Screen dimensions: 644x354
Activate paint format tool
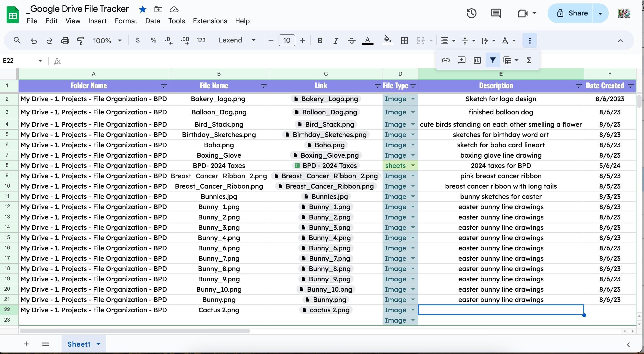(80, 41)
